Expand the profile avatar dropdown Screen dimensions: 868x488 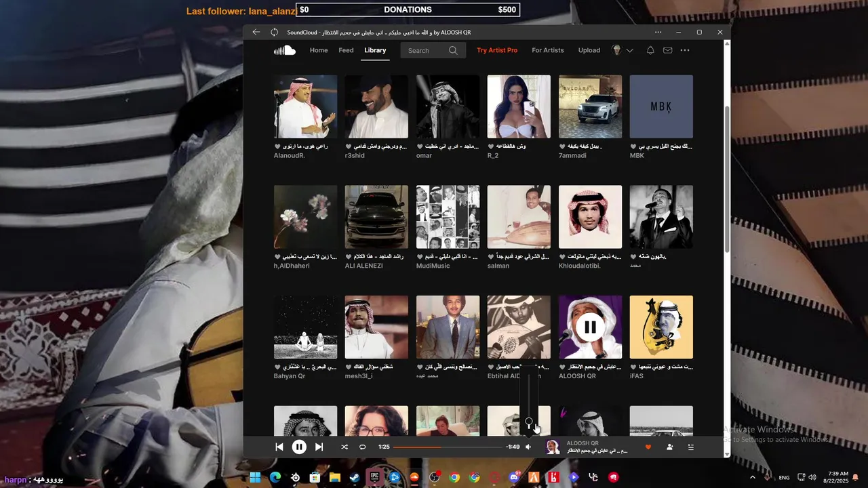[623, 50]
